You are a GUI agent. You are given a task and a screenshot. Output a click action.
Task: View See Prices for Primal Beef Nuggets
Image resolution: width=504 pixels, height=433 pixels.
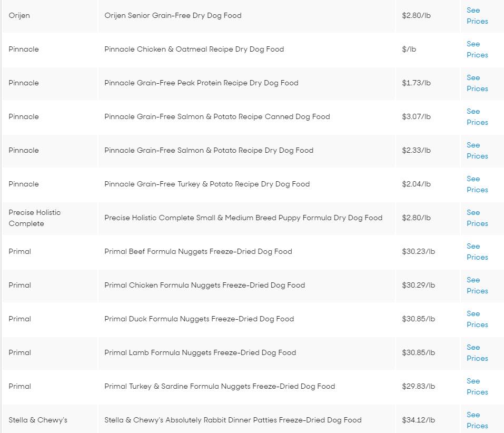coord(477,252)
